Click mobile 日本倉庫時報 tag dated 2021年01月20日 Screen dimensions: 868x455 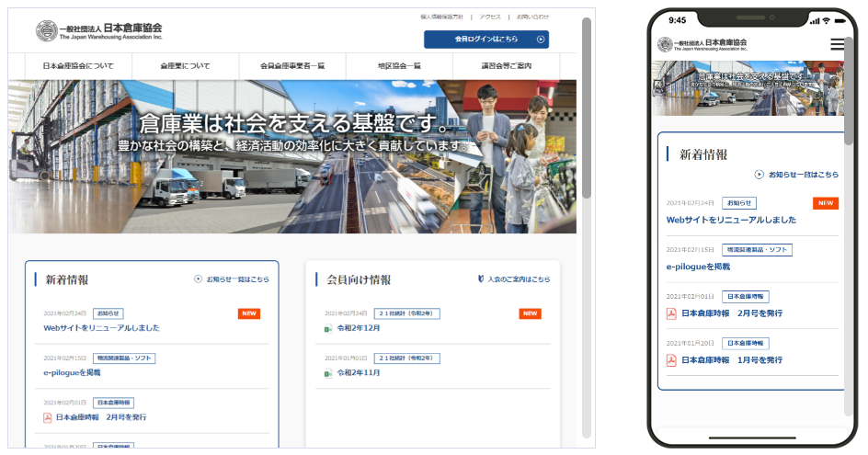click(746, 343)
